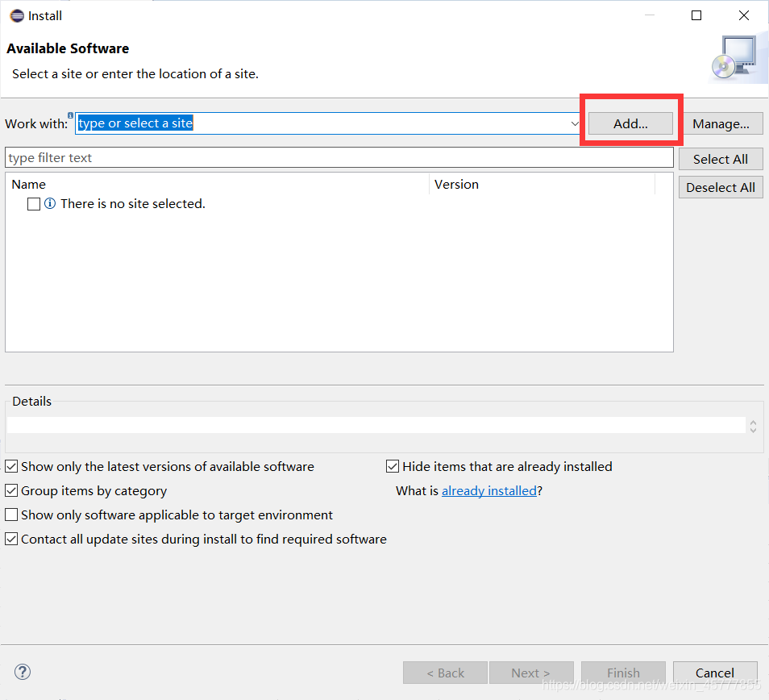769x700 pixels.
Task: Maximize the Install window
Action: (x=696, y=15)
